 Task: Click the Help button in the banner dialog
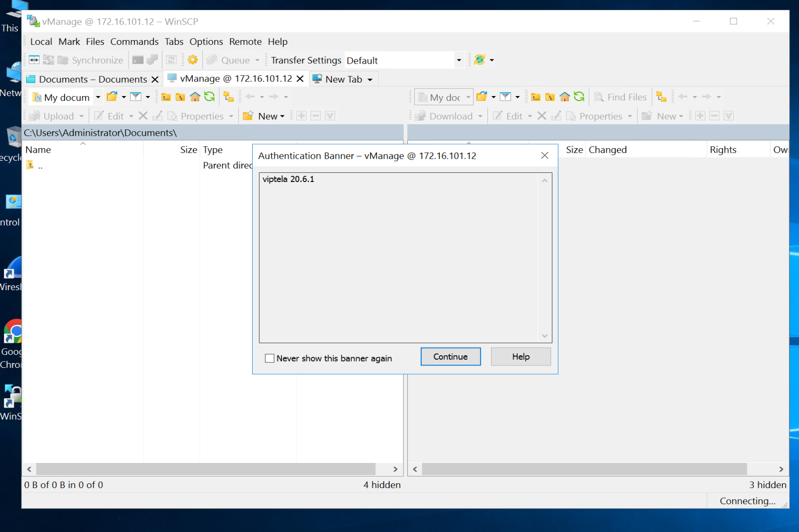pyautogui.click(x=520, y=357)
